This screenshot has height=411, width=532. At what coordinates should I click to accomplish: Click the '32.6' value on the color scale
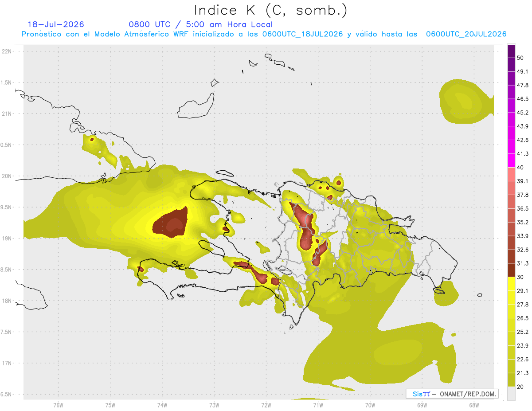point(523,250)
